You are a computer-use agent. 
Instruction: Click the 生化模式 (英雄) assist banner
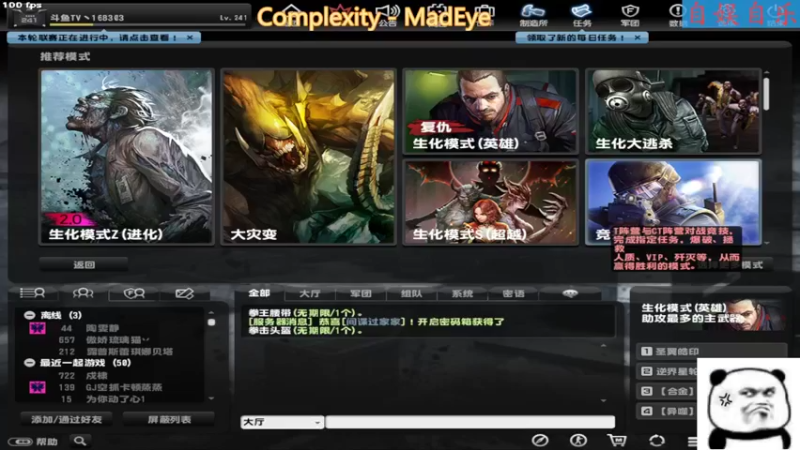pos(711,314)
